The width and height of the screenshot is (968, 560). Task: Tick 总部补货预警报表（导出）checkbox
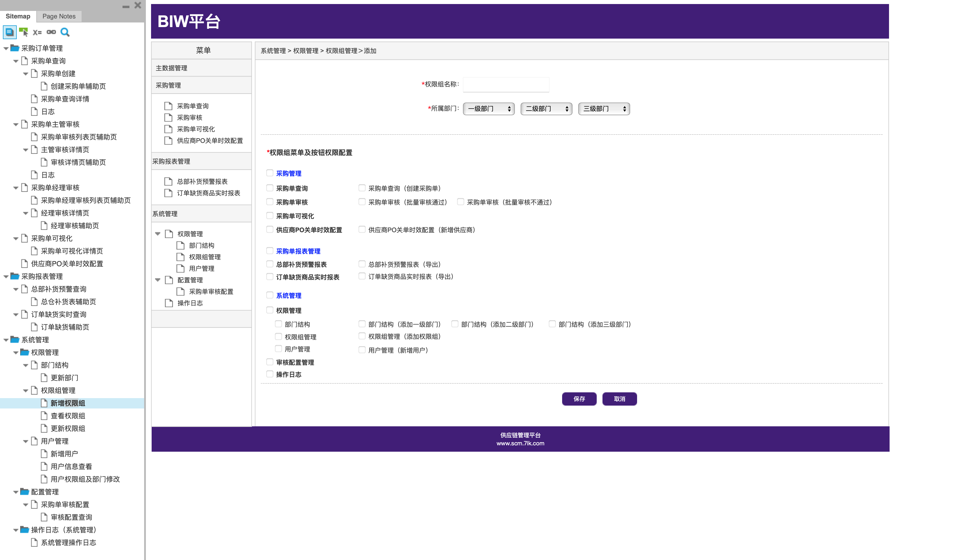tap(362, 264)
